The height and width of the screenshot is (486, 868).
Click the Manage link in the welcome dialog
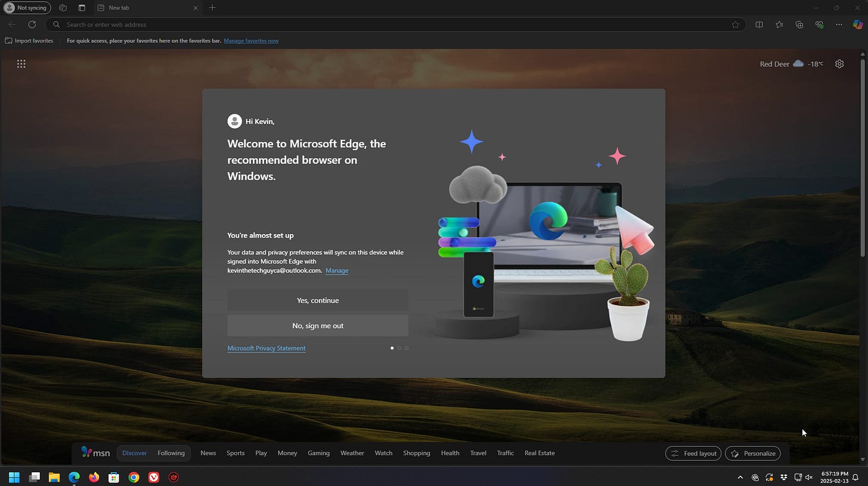tap(337, 270)
